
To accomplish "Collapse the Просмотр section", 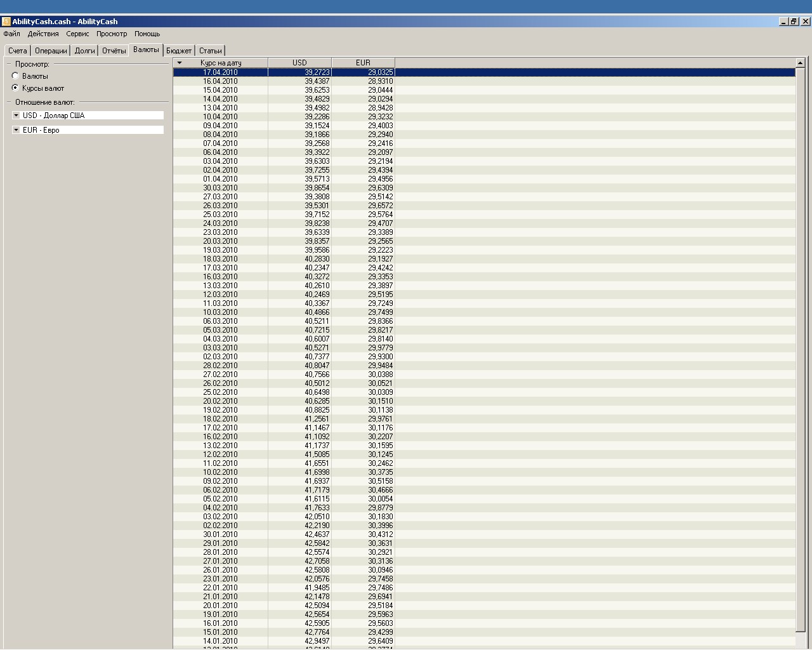I will pyautogui.click(x=9, y=64).
